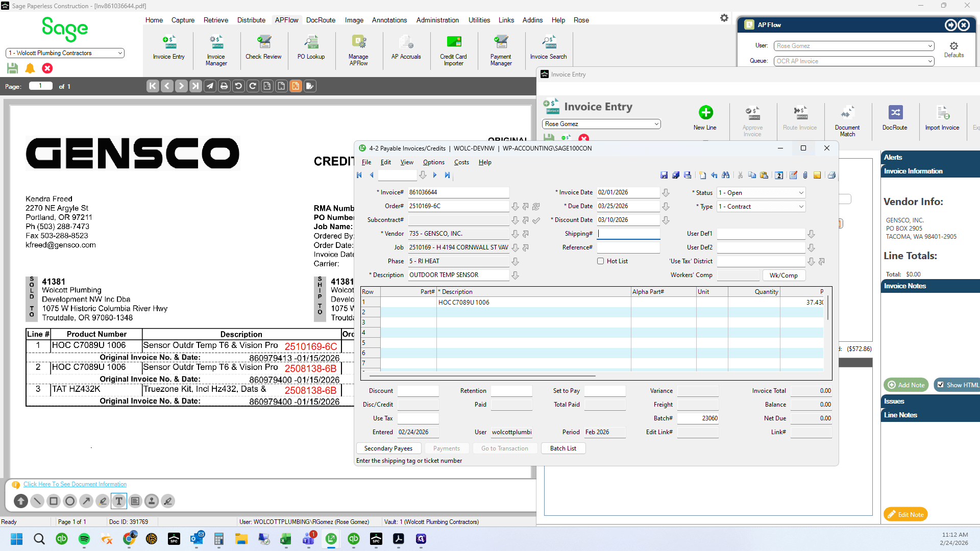Expand the Queue dropdown showing OCR AP Invoice
This screenshot has width=980, height=551.
pos(930,61)
